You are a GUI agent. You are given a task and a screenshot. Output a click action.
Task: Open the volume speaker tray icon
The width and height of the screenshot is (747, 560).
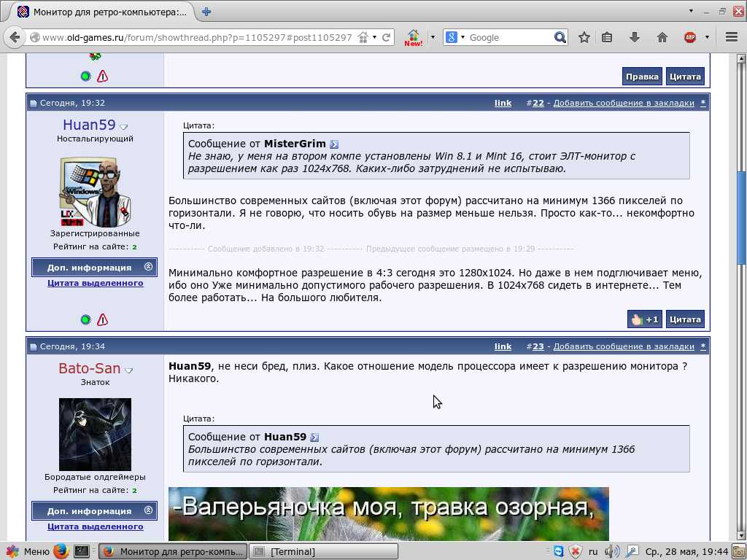point(612,551)
